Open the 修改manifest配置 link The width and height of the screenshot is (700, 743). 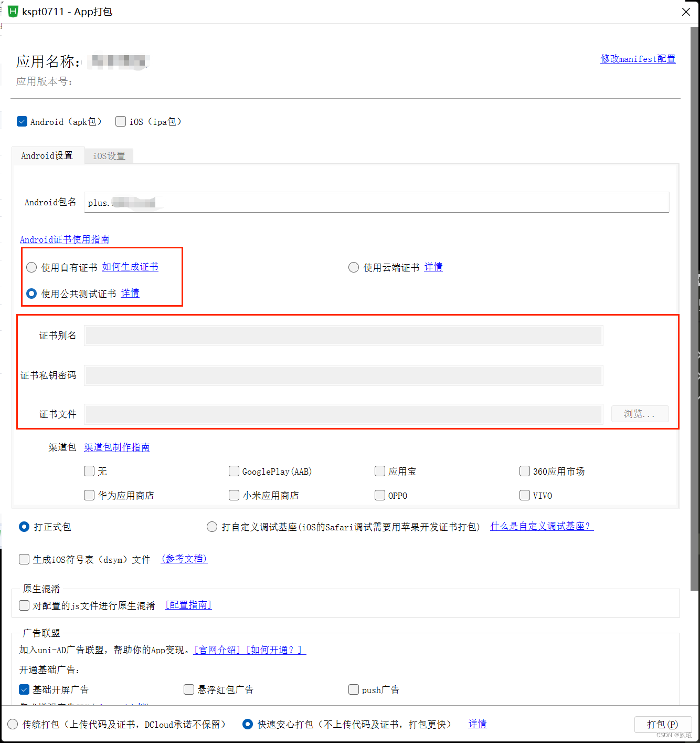(x=638, y=59)
